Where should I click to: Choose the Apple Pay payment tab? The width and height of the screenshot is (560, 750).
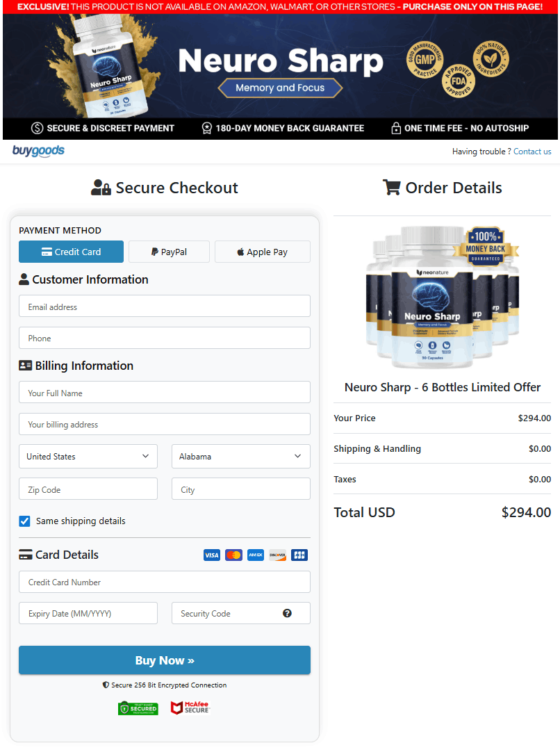click(263, 252)
